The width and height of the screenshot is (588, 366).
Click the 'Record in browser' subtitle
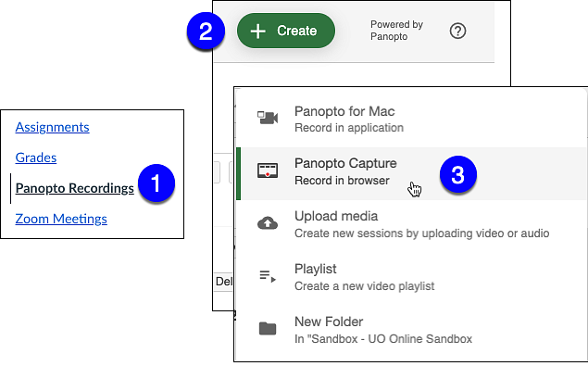[342, 181]
